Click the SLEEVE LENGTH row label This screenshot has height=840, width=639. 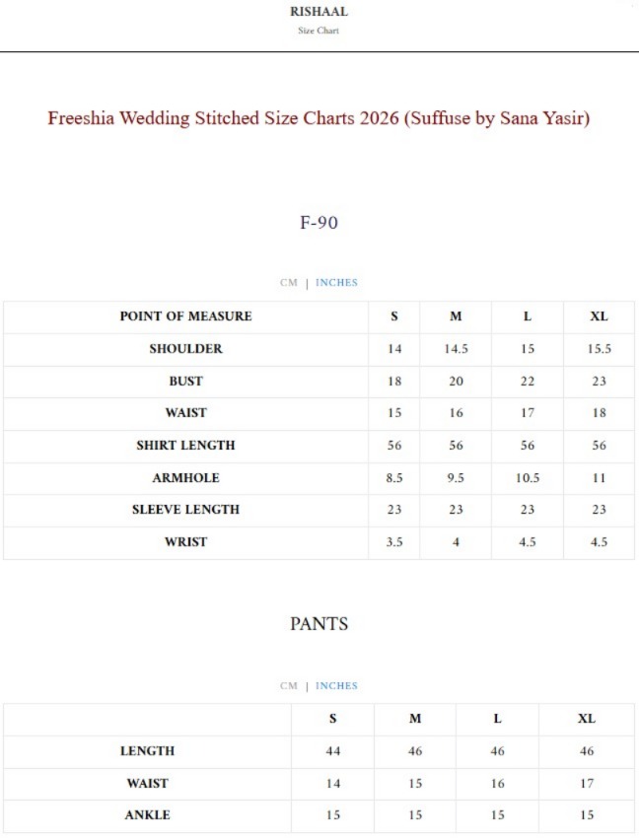(185, 510)
